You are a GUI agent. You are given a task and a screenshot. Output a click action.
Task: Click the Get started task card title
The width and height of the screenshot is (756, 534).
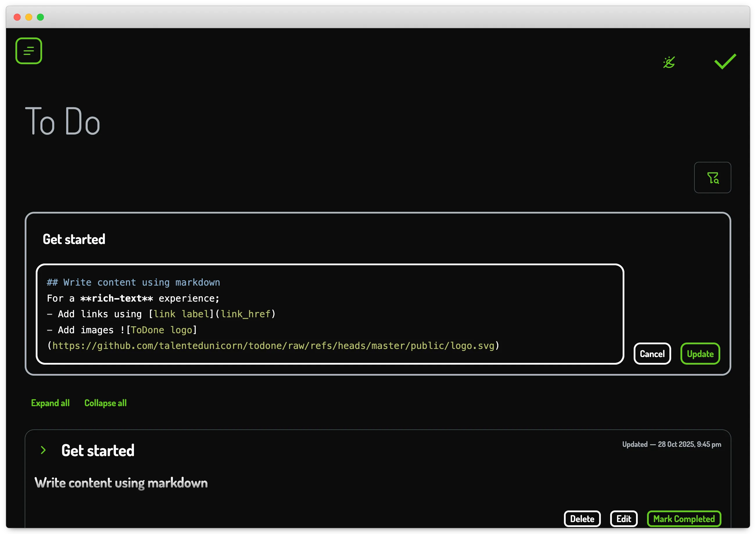pyautogui.click(x=98, y=450)
